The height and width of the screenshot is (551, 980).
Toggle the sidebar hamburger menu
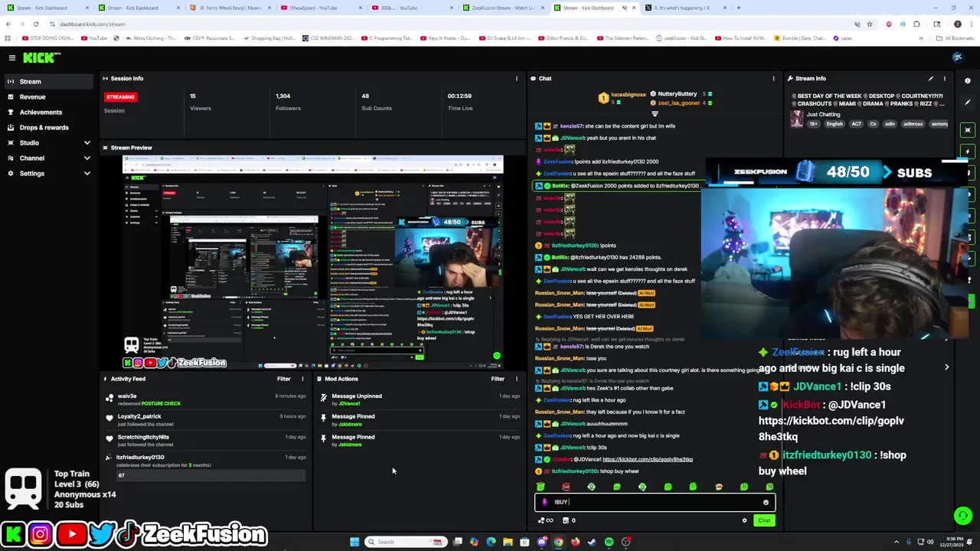[12, 57]
